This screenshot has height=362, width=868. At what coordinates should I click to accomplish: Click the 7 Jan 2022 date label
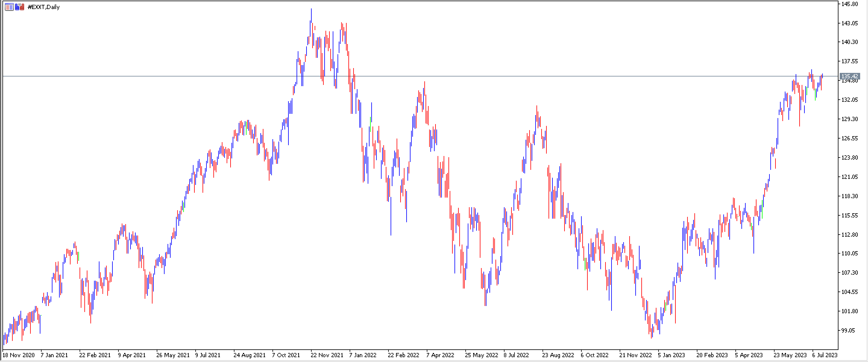pyautogui.click(x=363, y=355)
